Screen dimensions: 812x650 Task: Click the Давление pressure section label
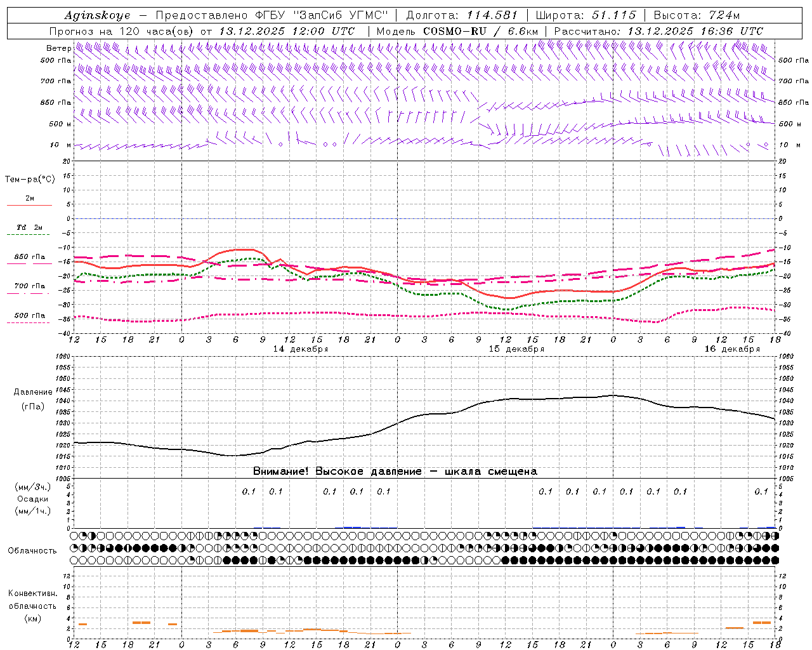(33, 392)
